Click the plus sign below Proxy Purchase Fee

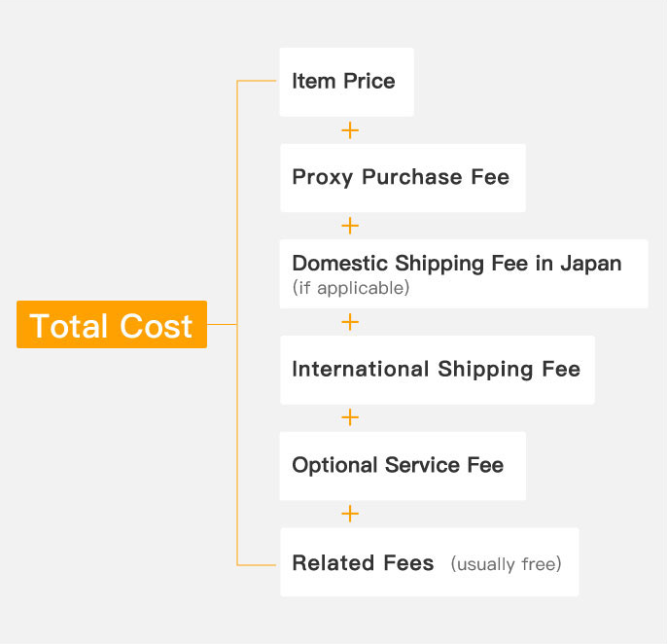350,226
